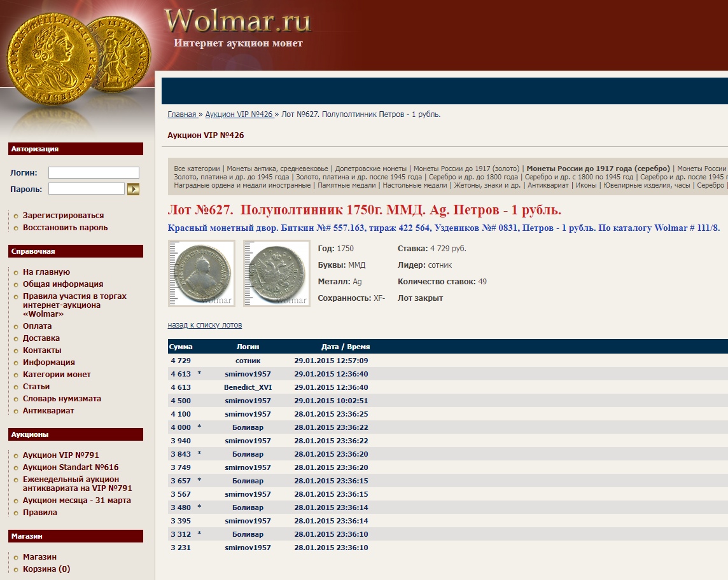The image size is (728, 580).
Task: Click назад к списку лотов link
Action: 205,325
